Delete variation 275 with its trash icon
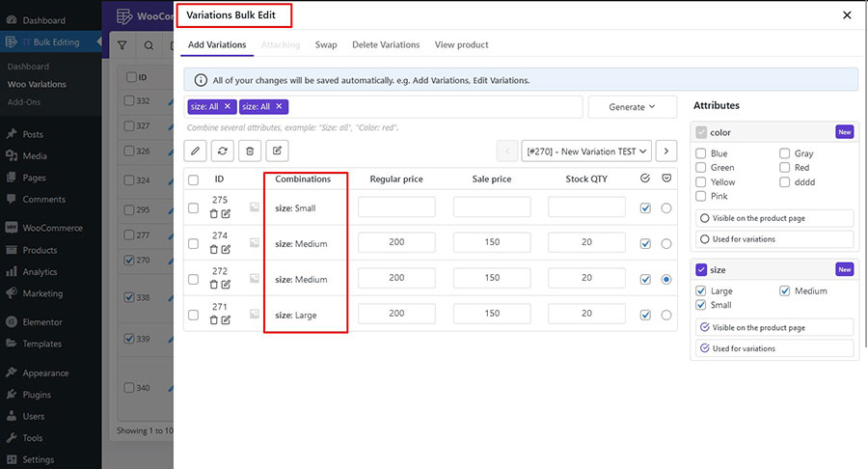868x469 pixels. click(214, 213)
